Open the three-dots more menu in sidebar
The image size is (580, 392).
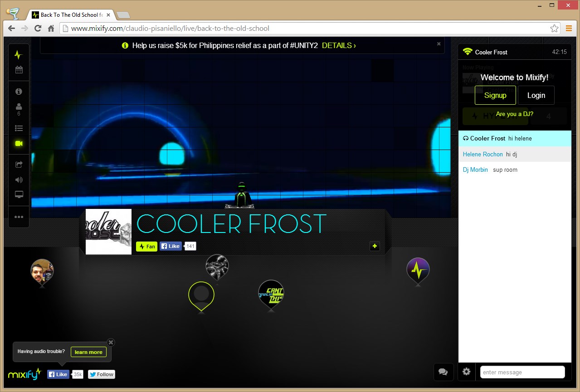(19, 217)
